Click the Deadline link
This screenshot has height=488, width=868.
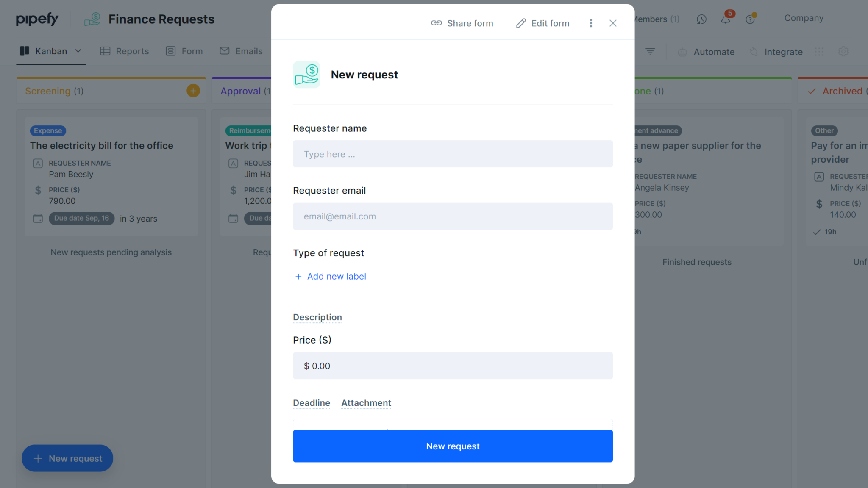(x=312, y=403)
